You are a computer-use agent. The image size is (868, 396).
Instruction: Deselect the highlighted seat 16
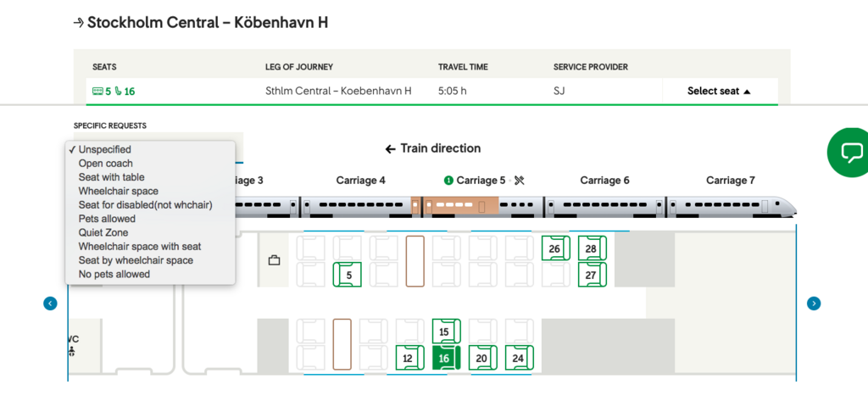(x=445, y=358)
